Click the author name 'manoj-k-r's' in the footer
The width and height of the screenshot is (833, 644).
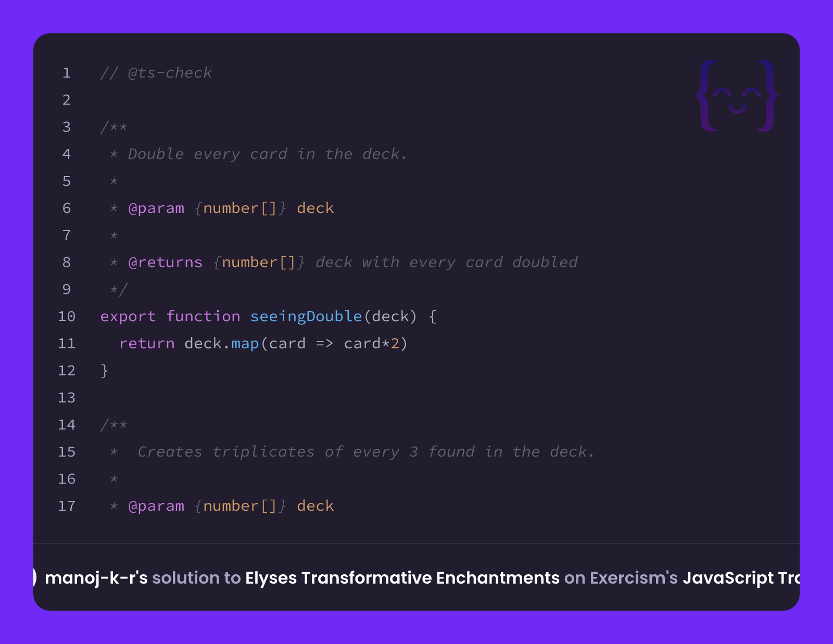96,578
